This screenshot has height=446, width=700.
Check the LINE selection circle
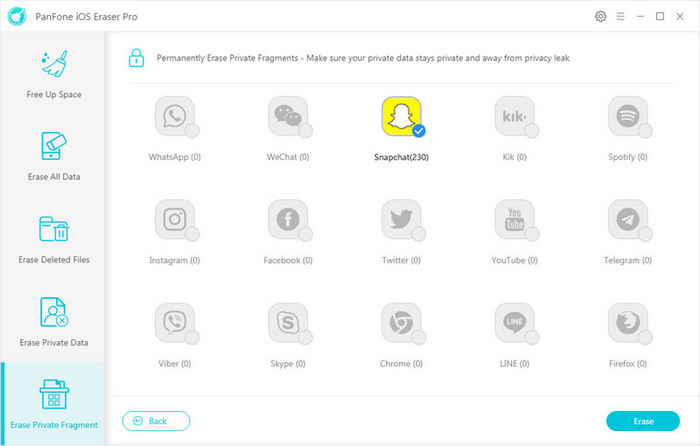pos(532,337)
